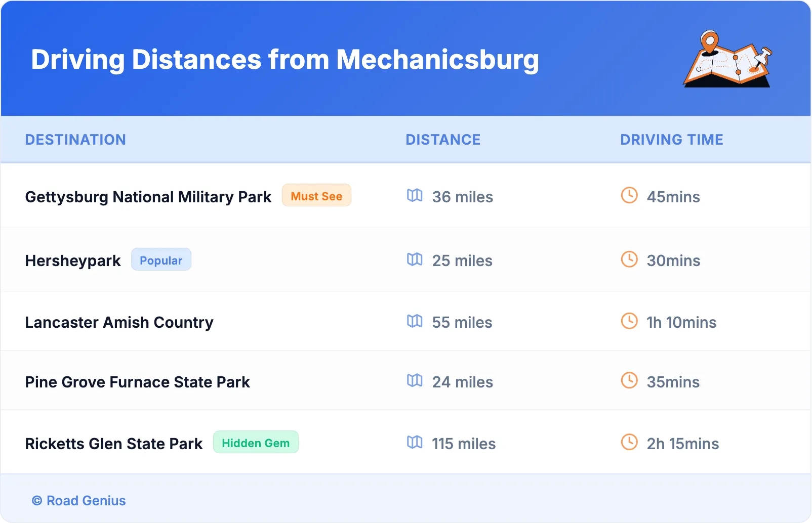
Task: Select Lancaster Amish Country destination name
Action: point(119,322)
